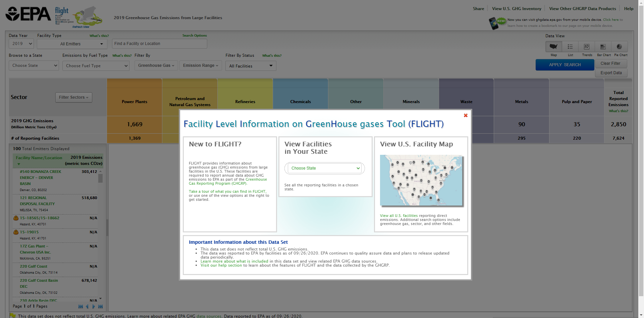644x318 pixels.
Task: Open Choose State dropdown in welcome dialog
Action: pos(325,168)
